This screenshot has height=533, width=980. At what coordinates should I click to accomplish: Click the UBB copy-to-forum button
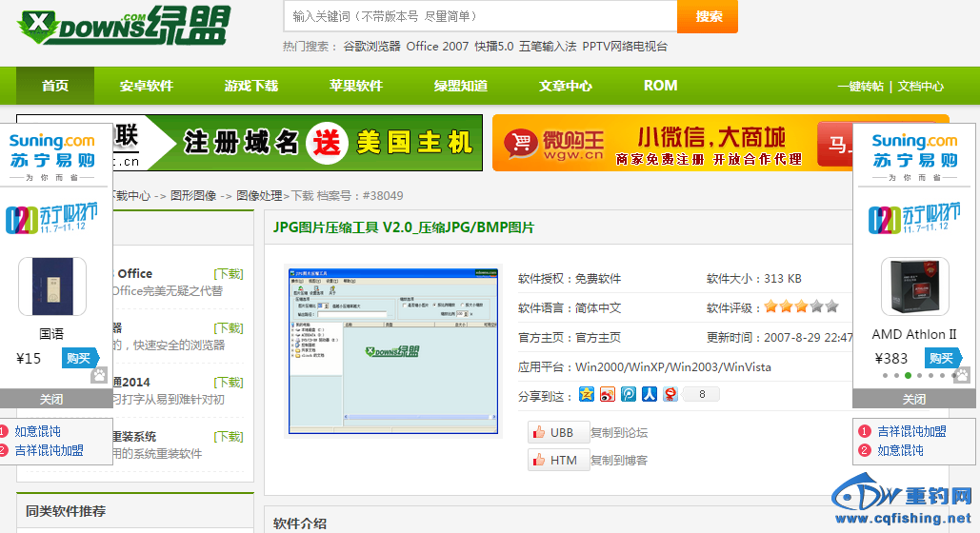[x=559, y=432]
